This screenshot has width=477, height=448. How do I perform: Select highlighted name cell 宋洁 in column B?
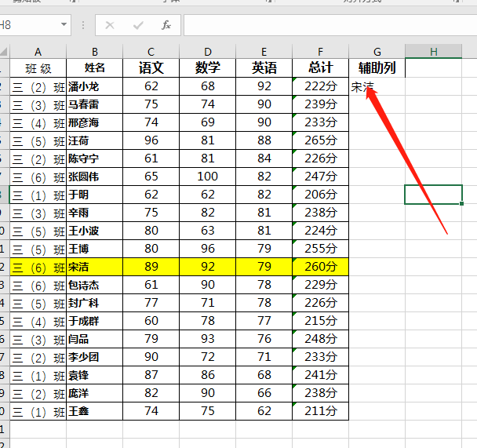(95, 267)
